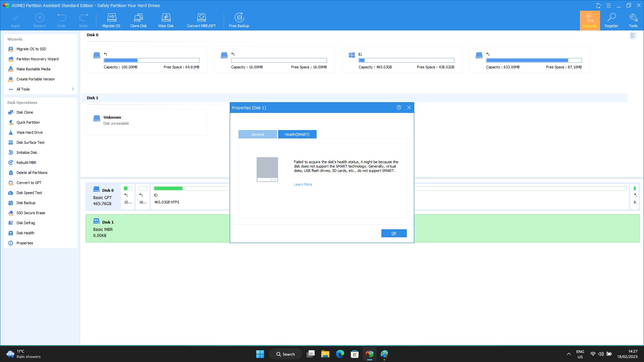Click the C: partition usage bar

(x=407, y=60)
